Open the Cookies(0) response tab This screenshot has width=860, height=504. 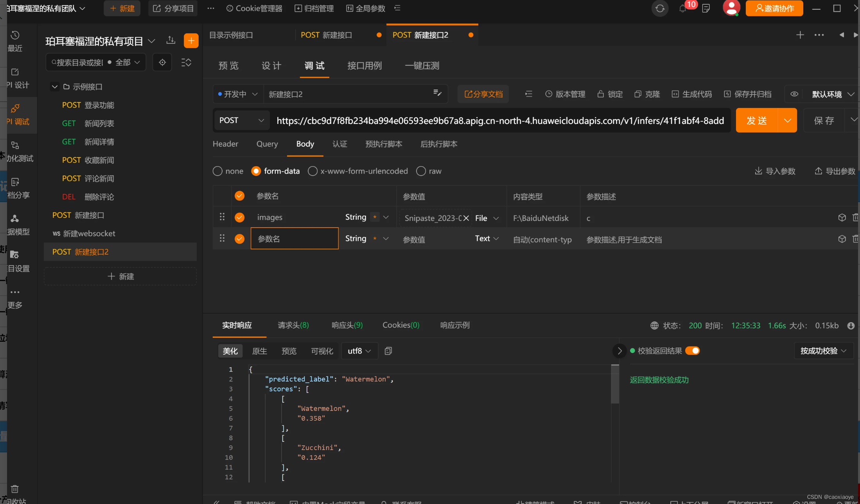click(401, 325)
